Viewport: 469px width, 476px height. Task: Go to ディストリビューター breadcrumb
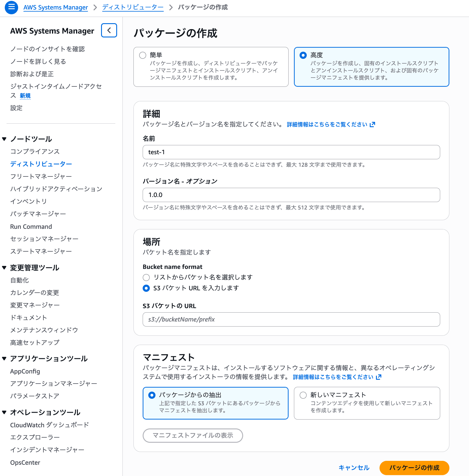pos(133,7)
